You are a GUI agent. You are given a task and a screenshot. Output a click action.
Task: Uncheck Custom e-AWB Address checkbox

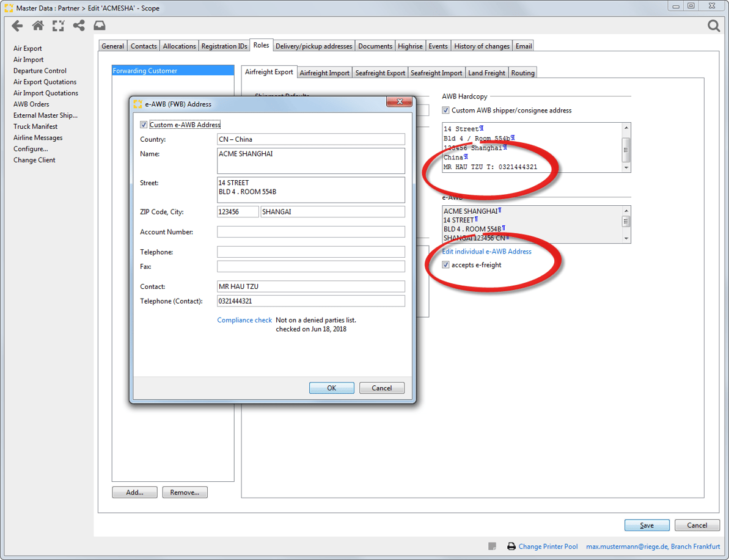click(x=144, y=125)
